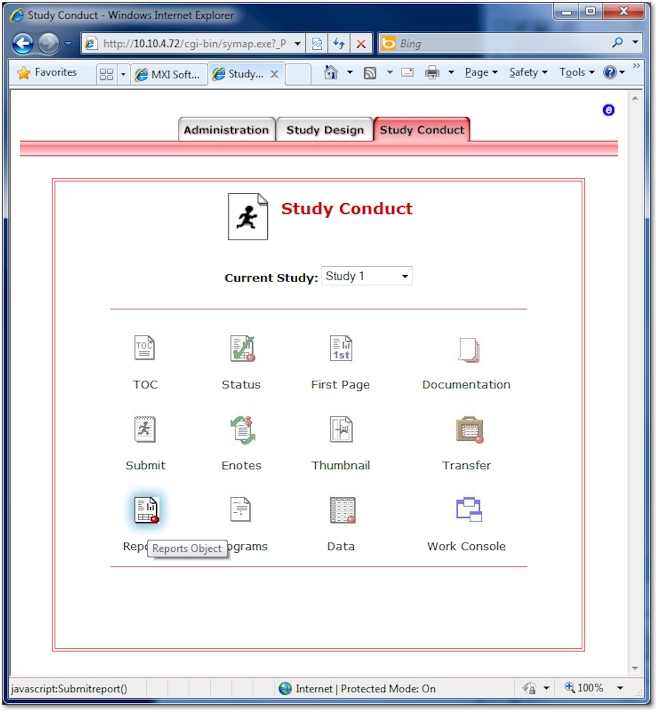Click the red Stop loading icon

pyautogui.click(x=361, y=44)
